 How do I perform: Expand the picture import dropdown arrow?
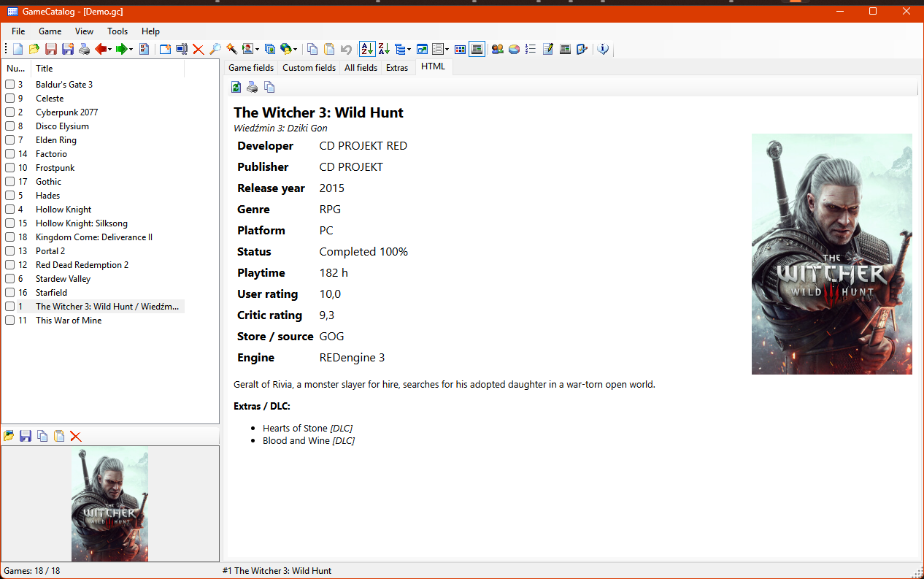coord(257,49)
